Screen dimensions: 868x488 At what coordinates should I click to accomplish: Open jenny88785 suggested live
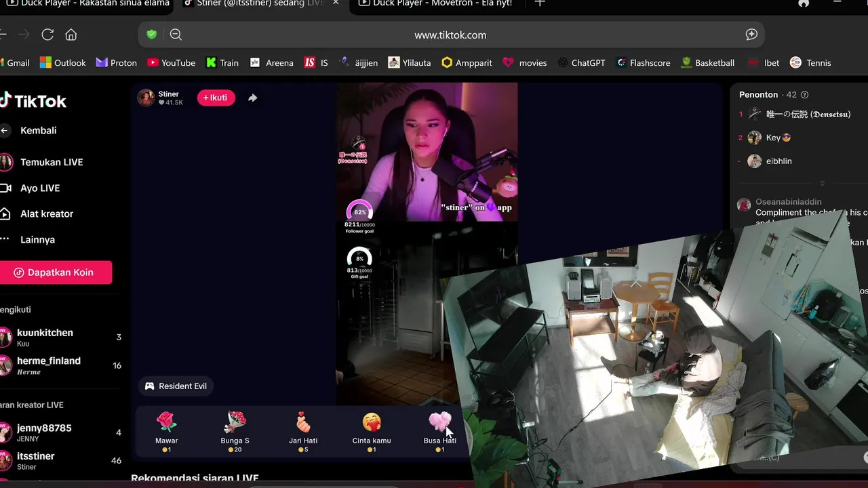point(61,432)
